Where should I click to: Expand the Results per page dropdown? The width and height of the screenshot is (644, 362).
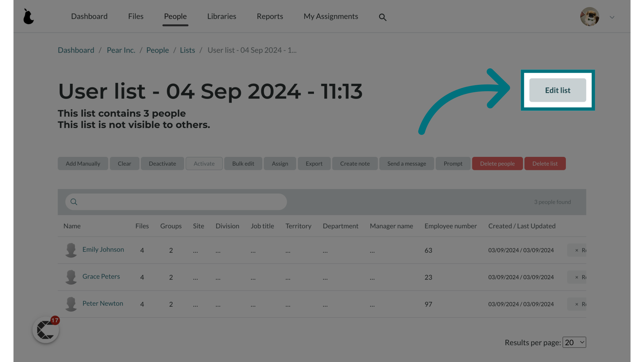point(574,342)
